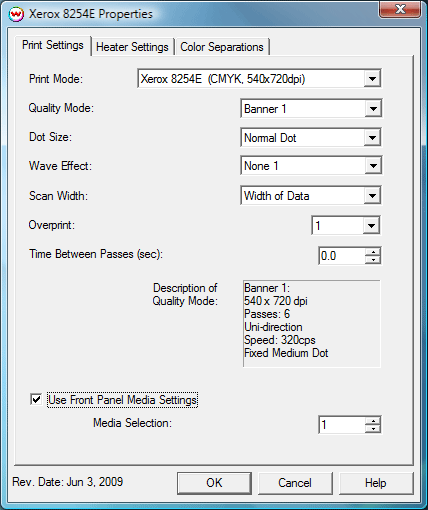Click the 'Wave Effect:' label

(60, 166)
